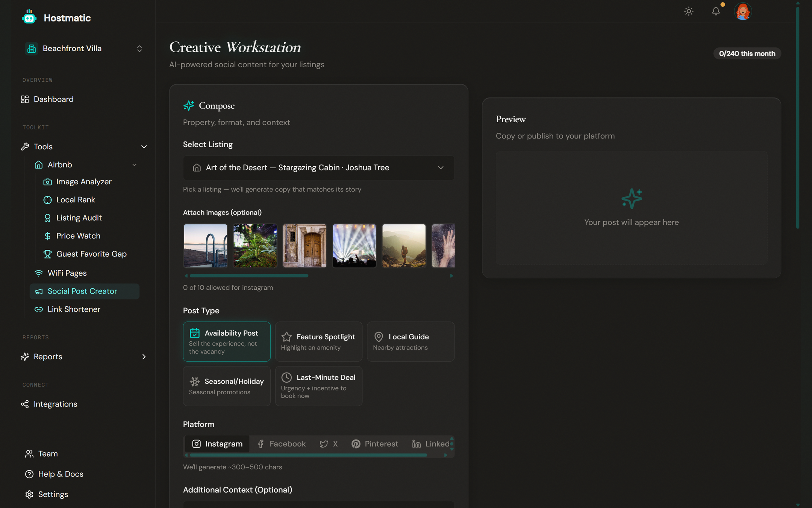Click the WiFi Pages wifi icon
This screenshot has height=508, width=812.
(x=39, y=273)
